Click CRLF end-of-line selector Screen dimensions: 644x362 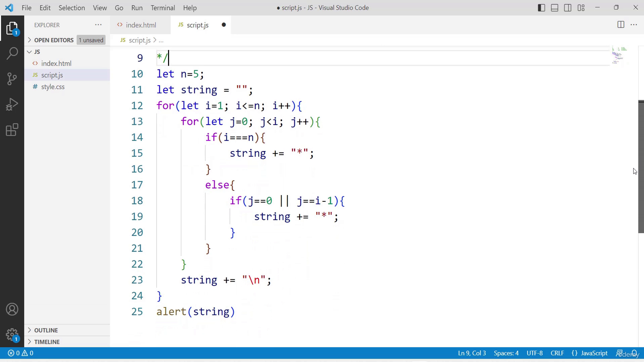click(557, 353)
